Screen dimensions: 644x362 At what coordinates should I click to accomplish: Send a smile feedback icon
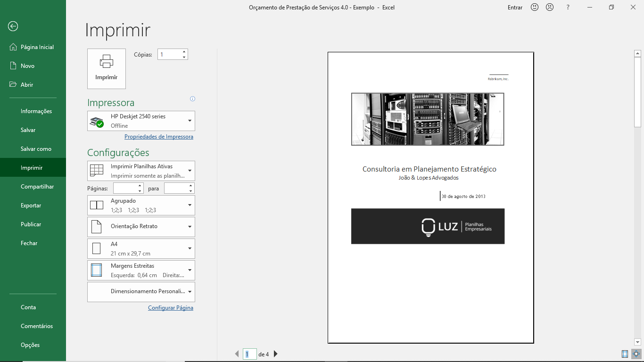click(535, 7)
